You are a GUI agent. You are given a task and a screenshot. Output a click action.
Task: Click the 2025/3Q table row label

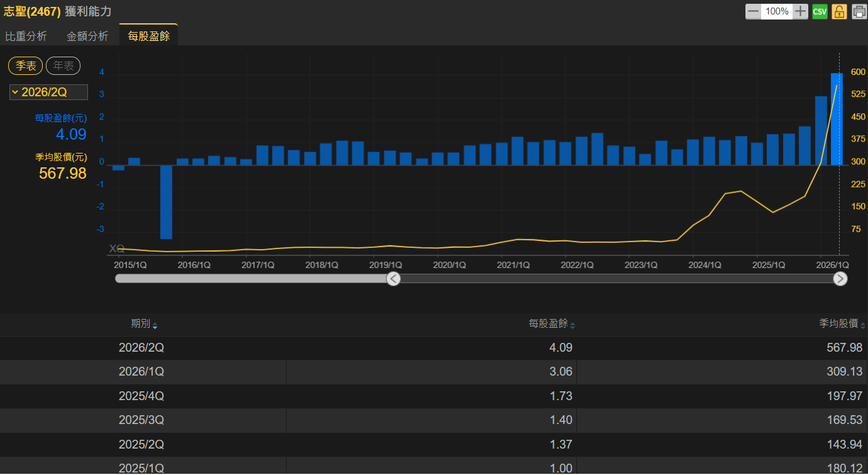[141, 420]
